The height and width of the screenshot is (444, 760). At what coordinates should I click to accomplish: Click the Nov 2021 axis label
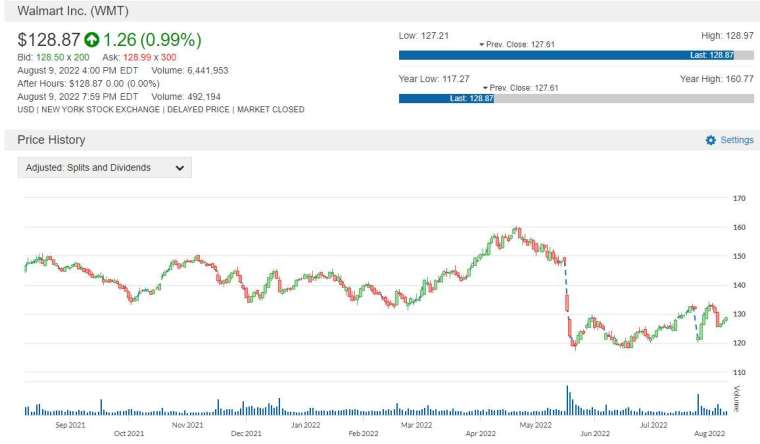click(188, 425)
